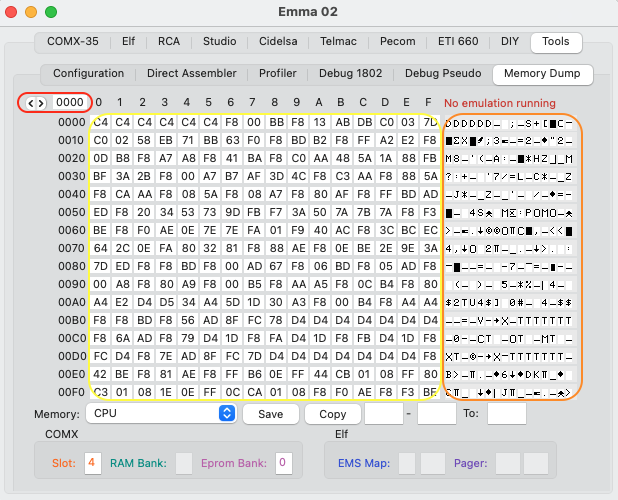Viewport: 618px width, 500px height.
Task: Select byte EB in row 0010
Action: pos(166,140)
